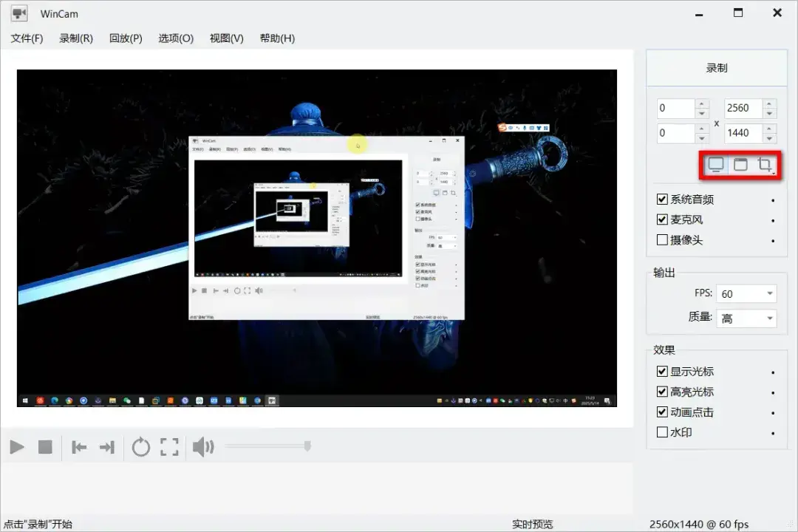The image size is (798, 532).
Task: Disable the 系统音频 checkbox
Action: (661, 199)
